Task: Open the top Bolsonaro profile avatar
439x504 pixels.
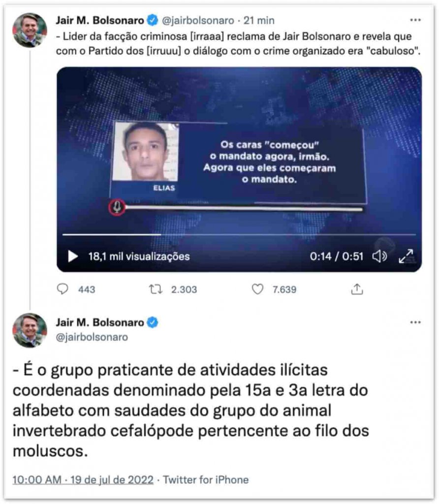Action: (30, 30)
